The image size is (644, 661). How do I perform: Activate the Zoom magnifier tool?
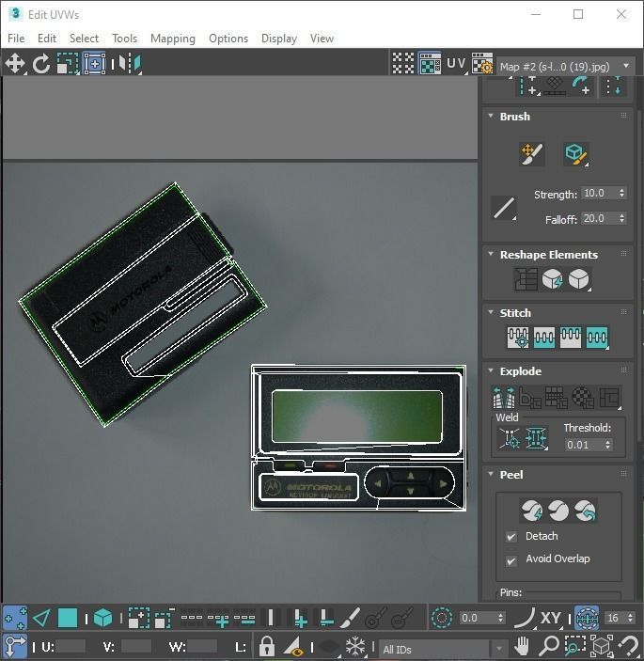pyautogui.click(x=549, y=646)
